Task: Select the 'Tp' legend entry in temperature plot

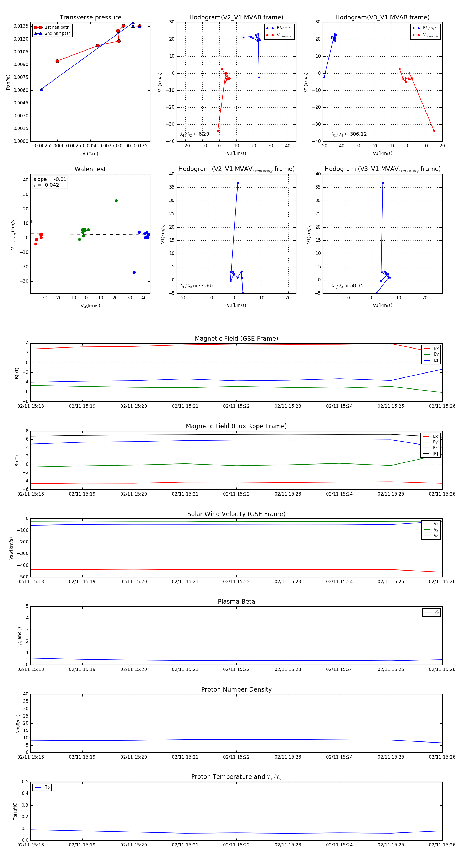Action: tap(42, 788)
